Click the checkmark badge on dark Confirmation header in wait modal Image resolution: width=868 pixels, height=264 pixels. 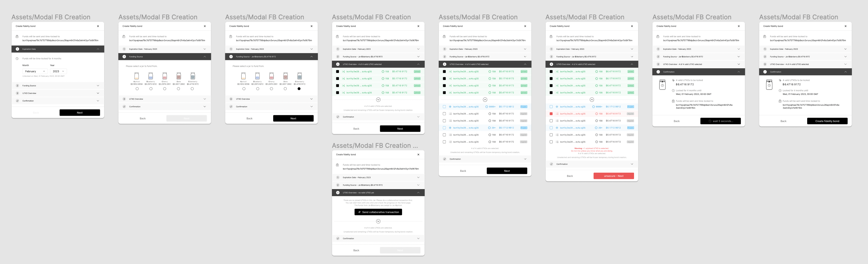coord(658,72)
